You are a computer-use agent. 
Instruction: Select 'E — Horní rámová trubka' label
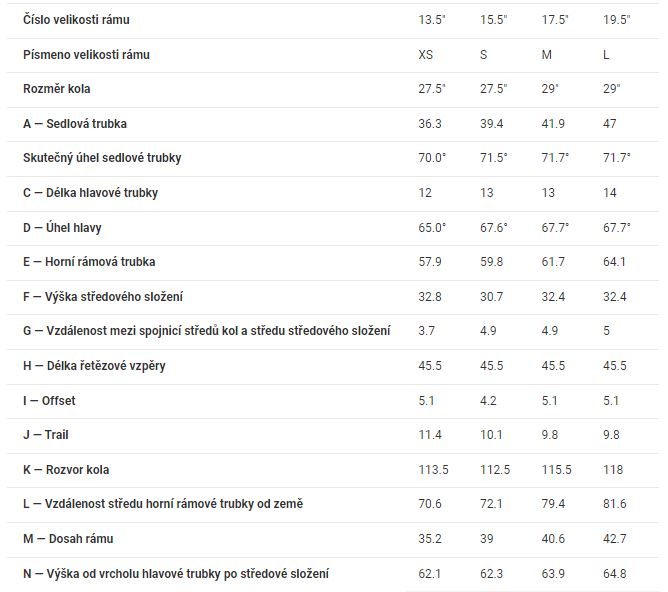89,262
